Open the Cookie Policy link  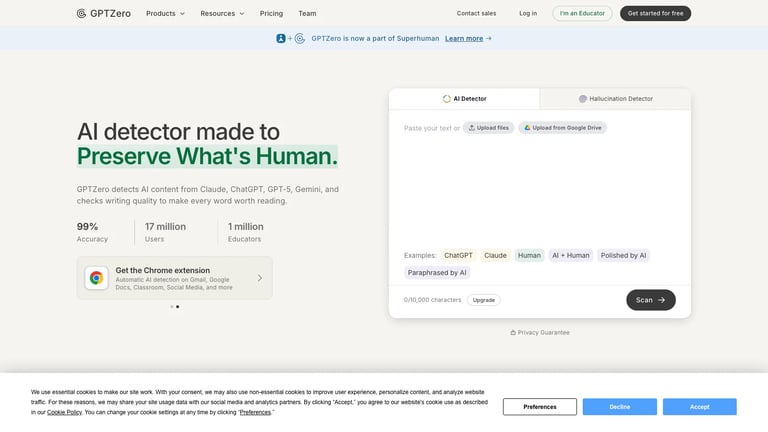pyautogui.click(x=64, y=412)
